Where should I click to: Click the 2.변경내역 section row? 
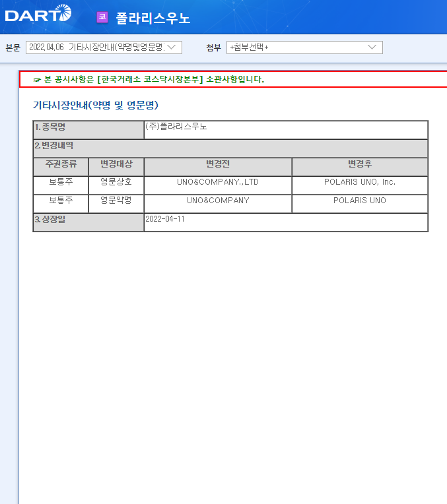230,148
